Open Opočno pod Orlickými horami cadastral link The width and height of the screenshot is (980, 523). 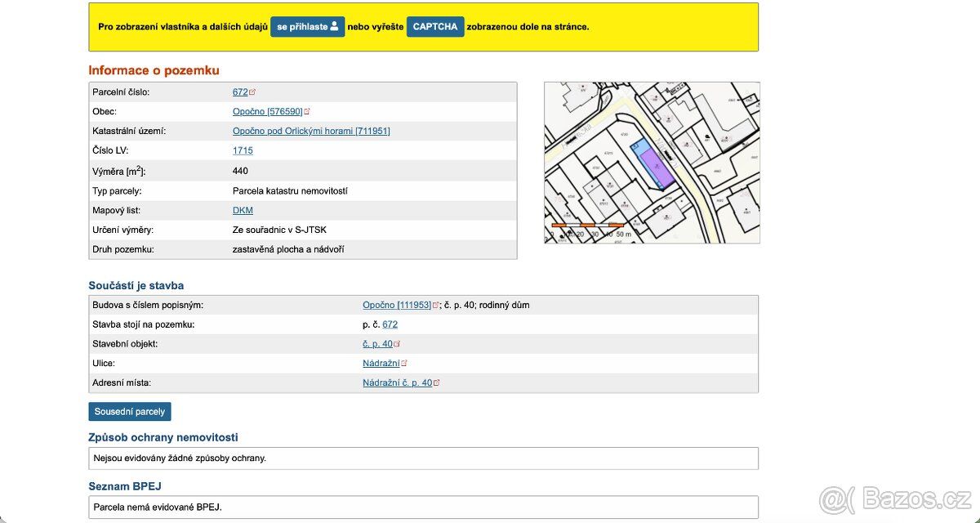(x=311, y=131)
